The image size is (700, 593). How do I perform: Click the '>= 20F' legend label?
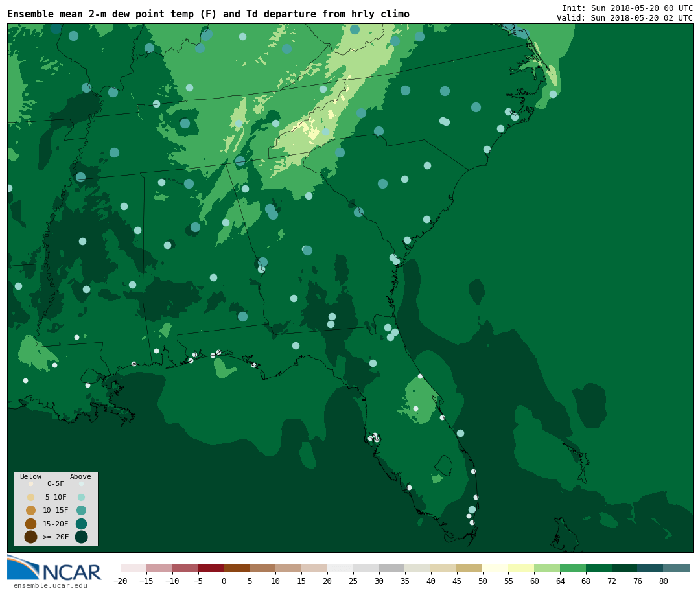[56, 537]
